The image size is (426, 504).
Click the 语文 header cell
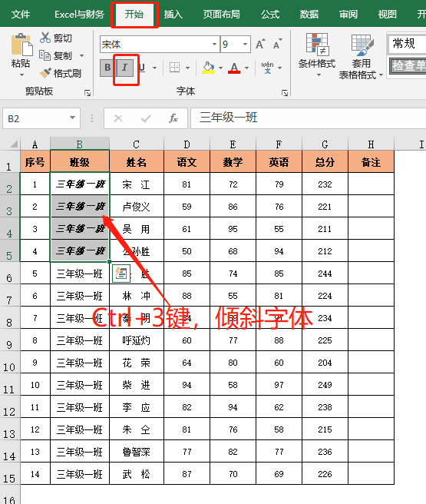[187, 161]
